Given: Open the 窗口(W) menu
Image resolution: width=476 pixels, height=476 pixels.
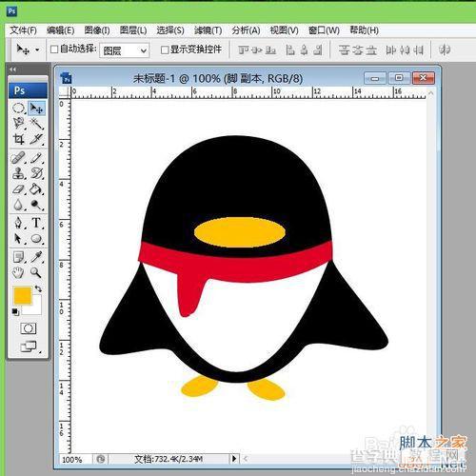Looking at the screenshot, I should (x=324, y=30).
